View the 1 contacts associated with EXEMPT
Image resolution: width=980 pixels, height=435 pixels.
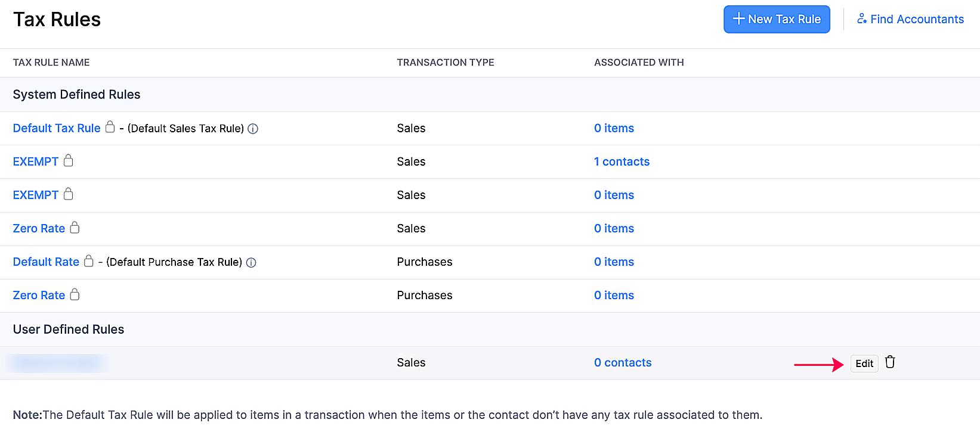coord(622,161)
